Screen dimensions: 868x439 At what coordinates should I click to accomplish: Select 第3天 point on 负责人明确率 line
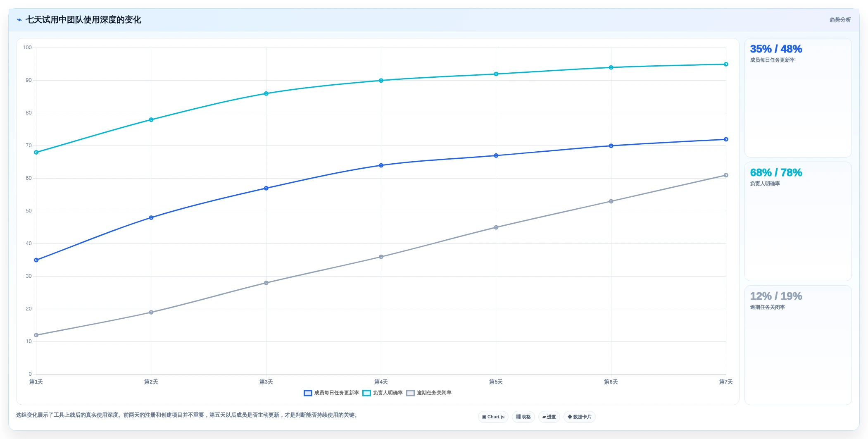coord(266,94)
